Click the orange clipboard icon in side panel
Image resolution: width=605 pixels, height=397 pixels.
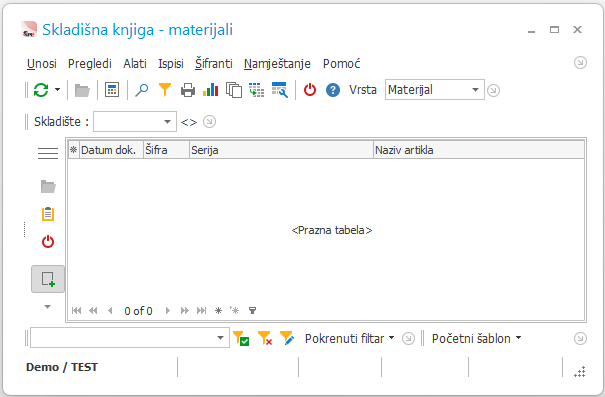(48, 214)
